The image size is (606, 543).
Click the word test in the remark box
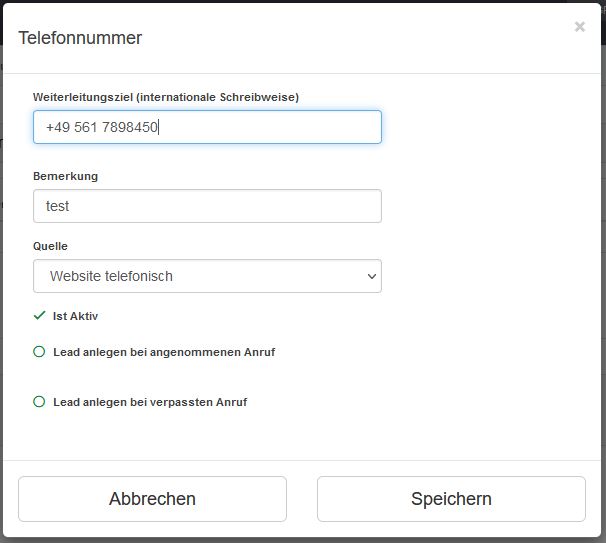click(57, 206)
